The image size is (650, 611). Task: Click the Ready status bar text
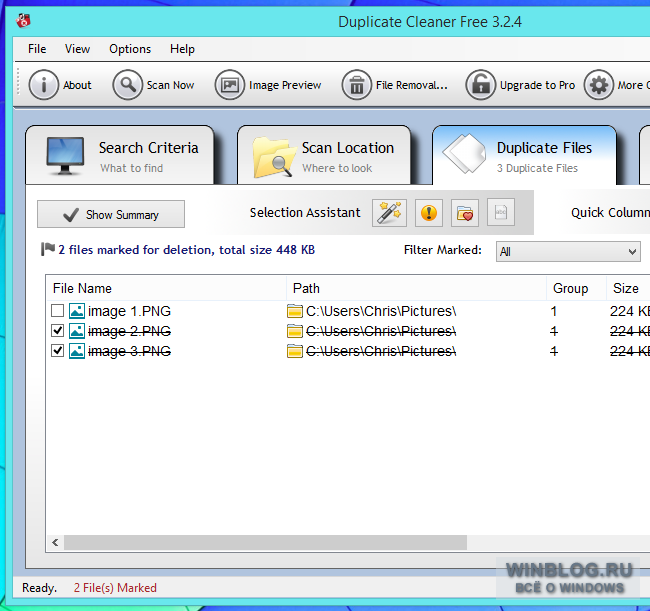coord(39,588)
